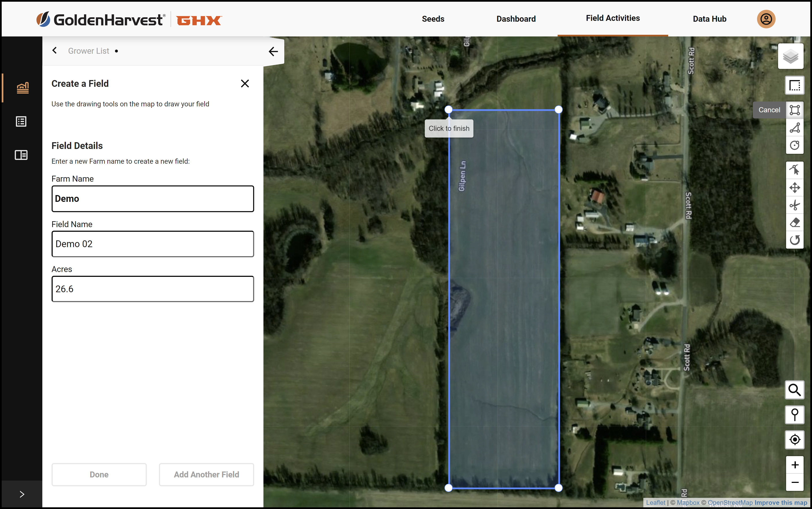This screenshot has width=812, height=509.
Task: Close the Create a Field panel
Action: (245, 83)
